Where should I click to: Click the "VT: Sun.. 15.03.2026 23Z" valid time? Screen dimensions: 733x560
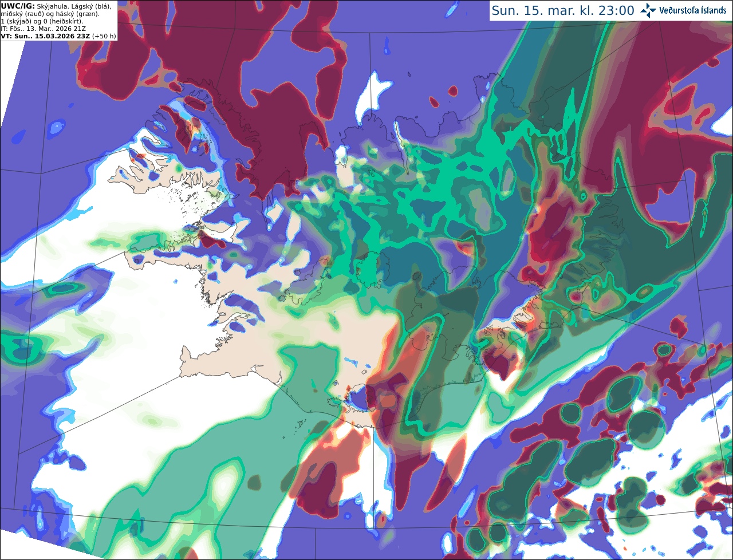[x=46, y=36]
